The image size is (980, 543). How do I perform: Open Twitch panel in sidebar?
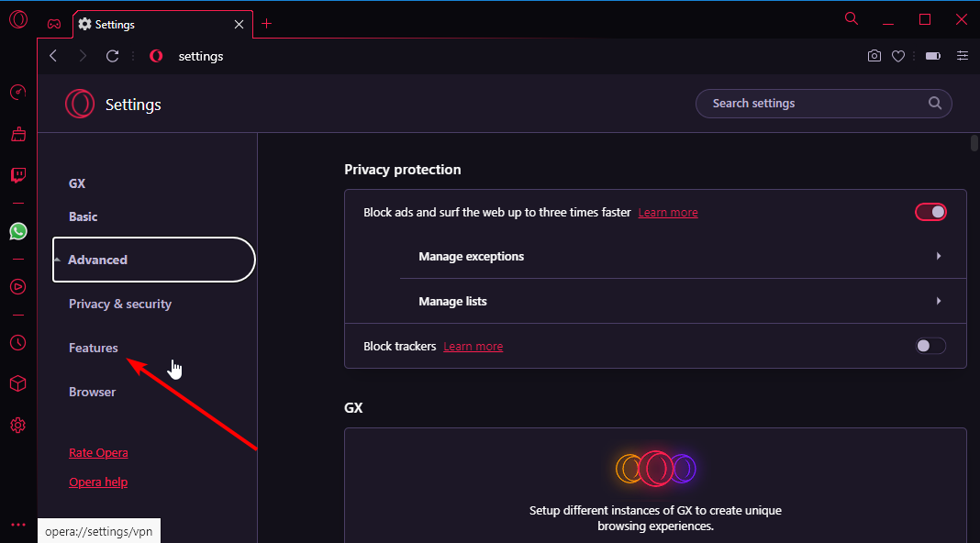click(x=18, y=175)
